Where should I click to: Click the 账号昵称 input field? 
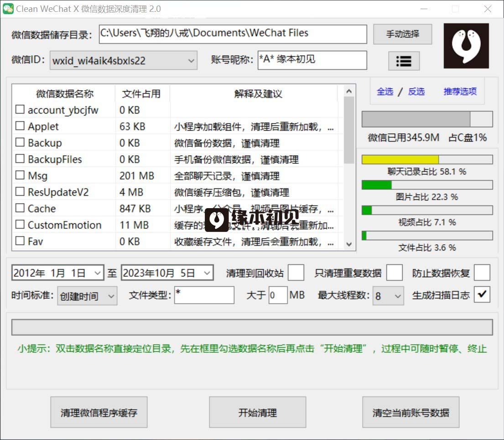point(312,60)
